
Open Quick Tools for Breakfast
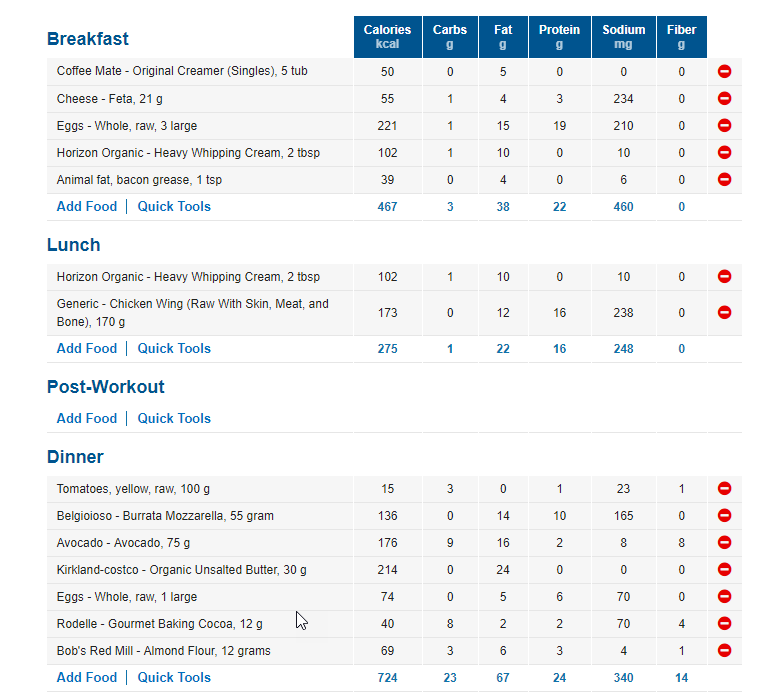pyautogui.click(x=174, y=207)
